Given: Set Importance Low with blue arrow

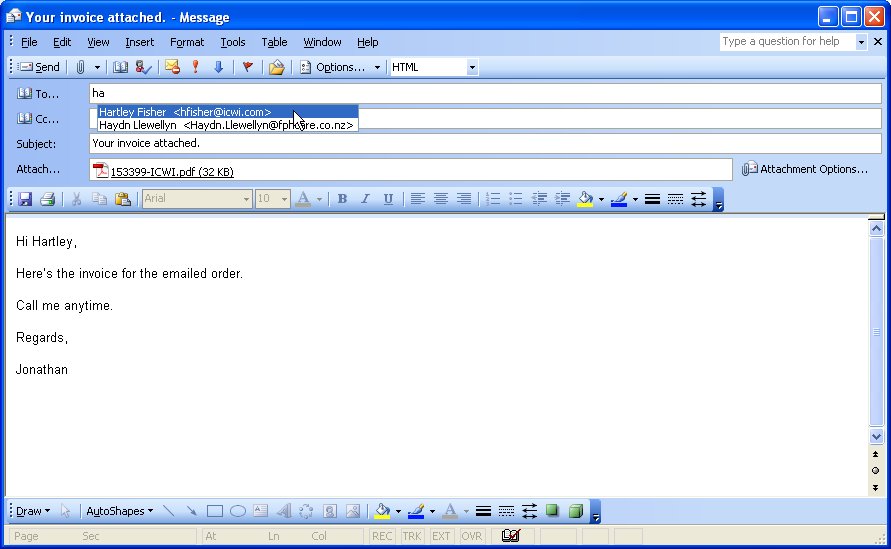Looking at the screenshot, I should pos(218,67).
